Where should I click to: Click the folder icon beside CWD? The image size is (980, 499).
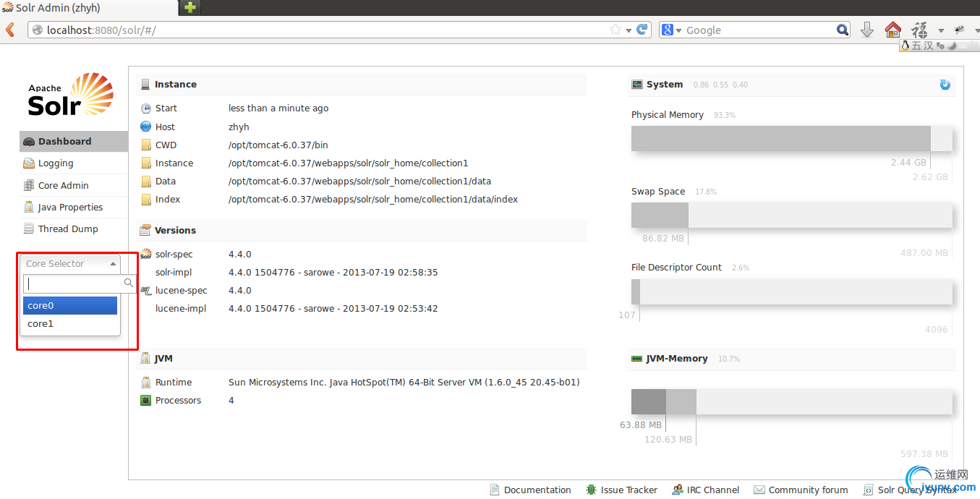(146, 145)
